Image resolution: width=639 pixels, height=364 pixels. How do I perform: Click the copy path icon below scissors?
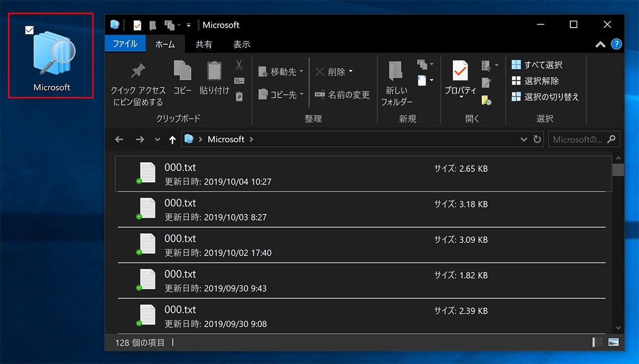click(239, 81)
